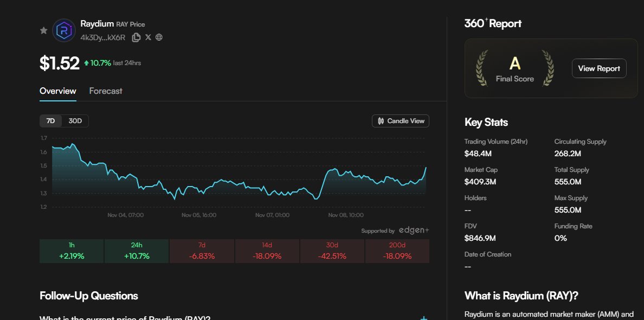Select the 1h performance cell
Image resolution: width=644 pixels, height=320 pixels.
pyautogui.click(x=72, y=251)
